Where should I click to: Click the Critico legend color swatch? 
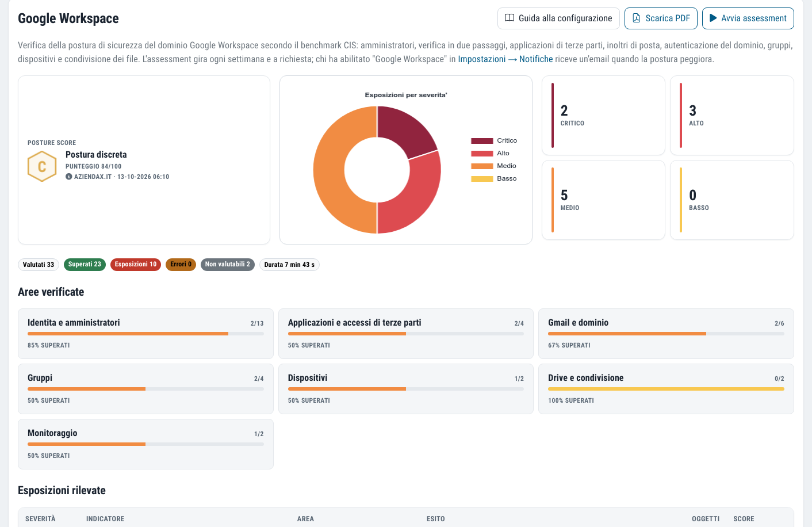(482, 140)
